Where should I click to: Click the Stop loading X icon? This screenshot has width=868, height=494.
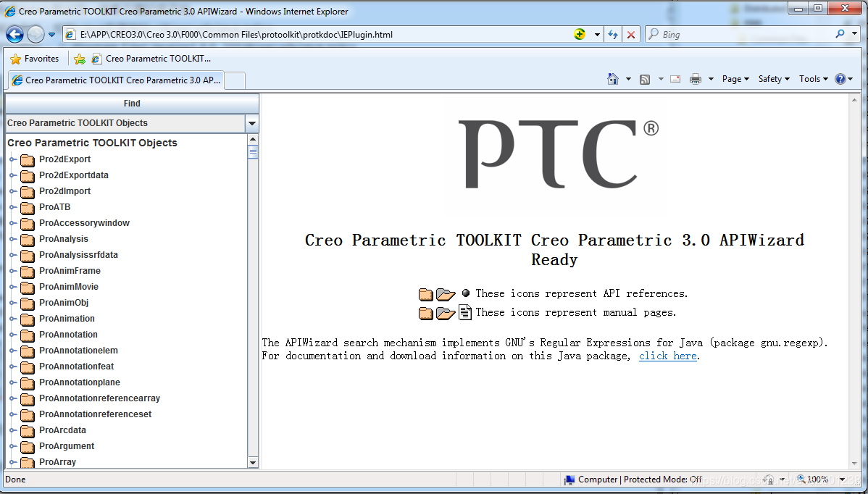(x=631, y=34)
